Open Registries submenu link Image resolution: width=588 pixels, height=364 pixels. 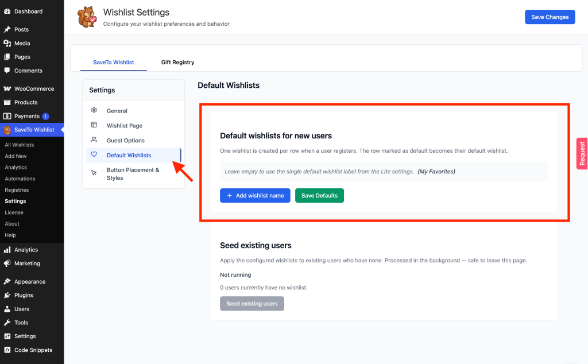17,190
